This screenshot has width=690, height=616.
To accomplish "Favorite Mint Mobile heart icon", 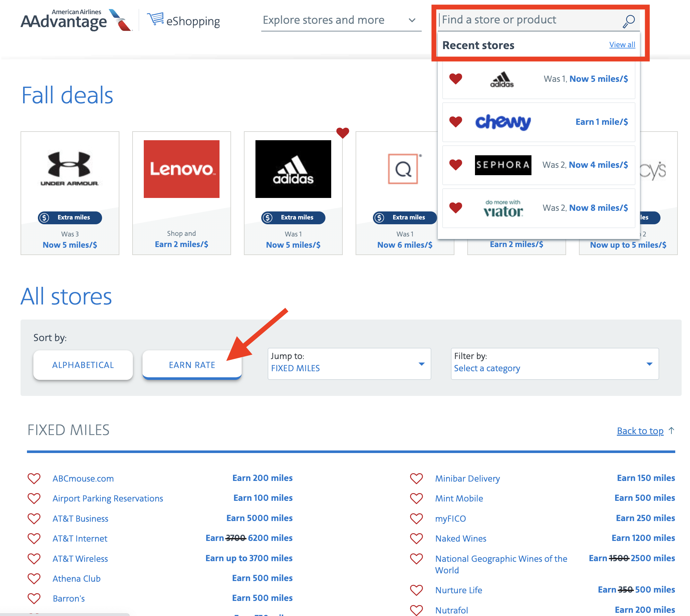I will (417, 498).
